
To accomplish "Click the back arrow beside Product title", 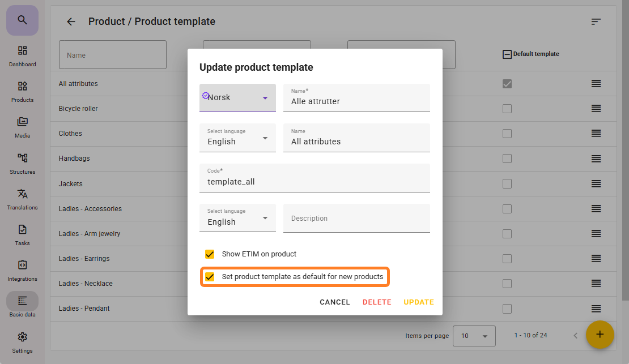I will (x=71, y=22).
